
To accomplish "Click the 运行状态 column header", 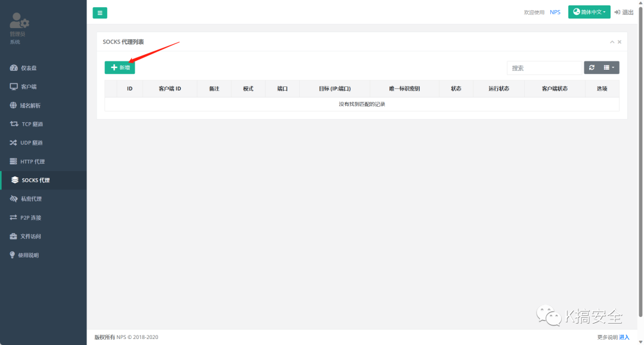I will pyautogui.click(x=499, y=89).
